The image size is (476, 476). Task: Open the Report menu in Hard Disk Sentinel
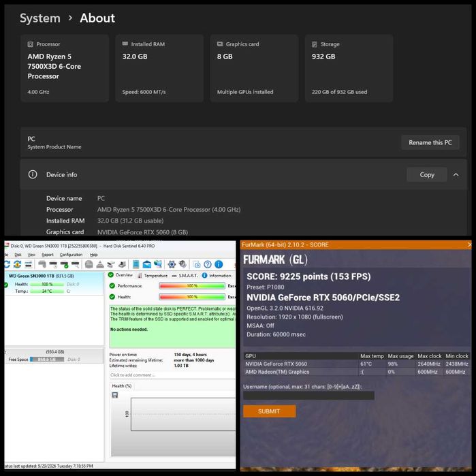tap(48, 255)
